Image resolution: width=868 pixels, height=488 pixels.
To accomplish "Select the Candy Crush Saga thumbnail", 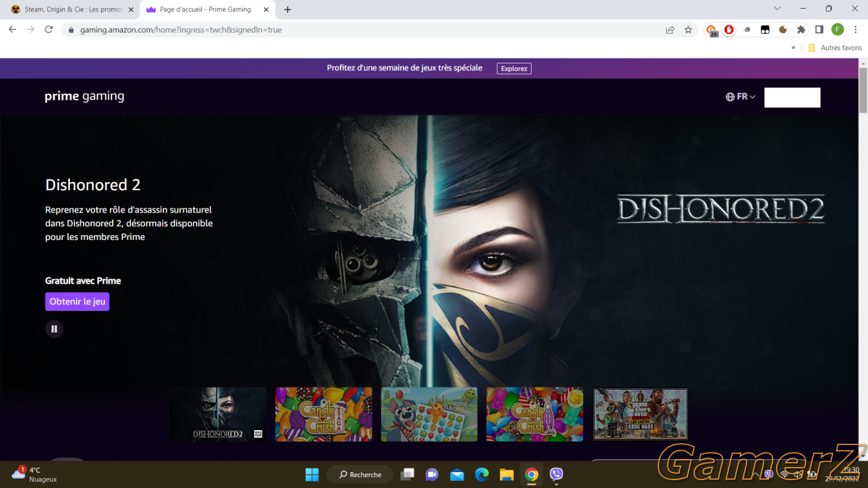I will point(323,414).
